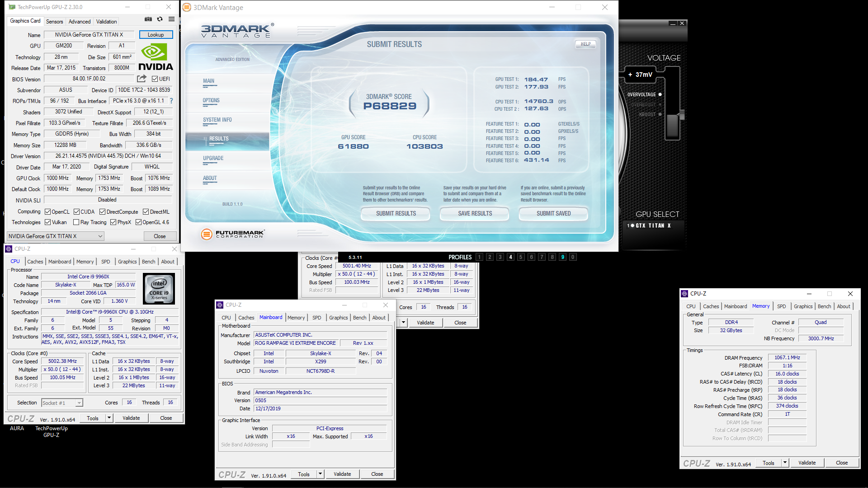Image resolution: width=868 pixels, height=488 pixels.
Task: Toggle the OpenGL 4.6 checkbox
Action: 138,222
